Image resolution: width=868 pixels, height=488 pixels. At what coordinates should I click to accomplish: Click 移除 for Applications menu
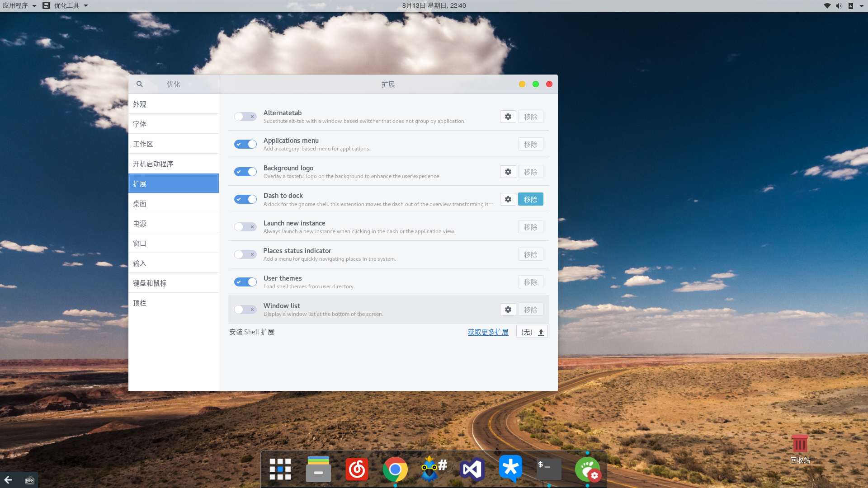click(x=531, y=144)
